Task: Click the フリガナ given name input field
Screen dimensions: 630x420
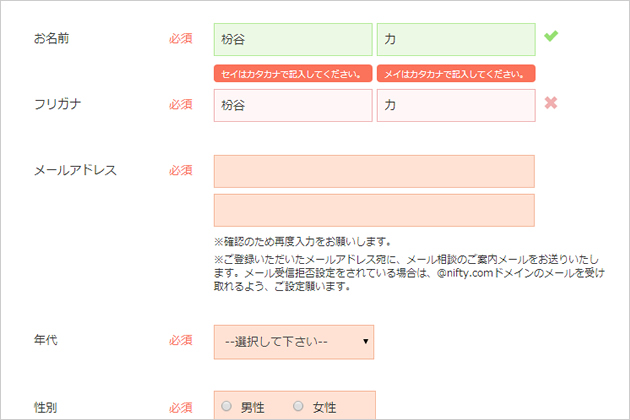Action: (456, 105)
